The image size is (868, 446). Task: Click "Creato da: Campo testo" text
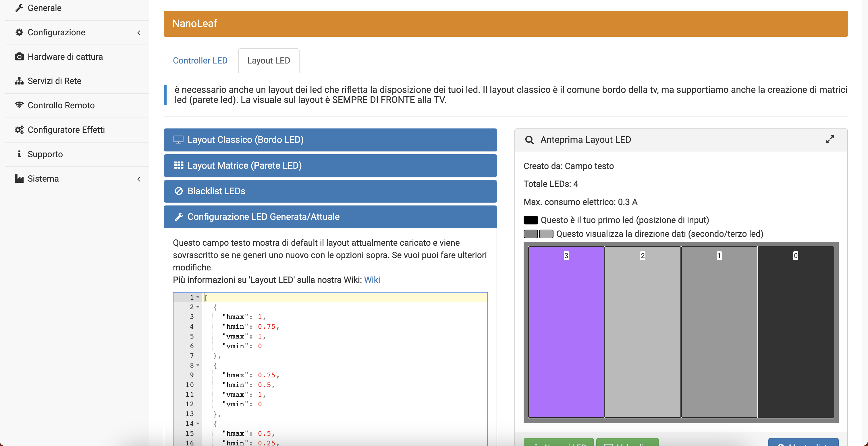pyautogui.click(x=568, y=166)
